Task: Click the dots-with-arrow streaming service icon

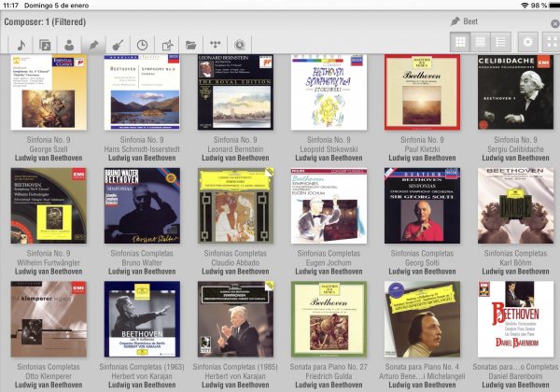Action: tap(215, 45)
